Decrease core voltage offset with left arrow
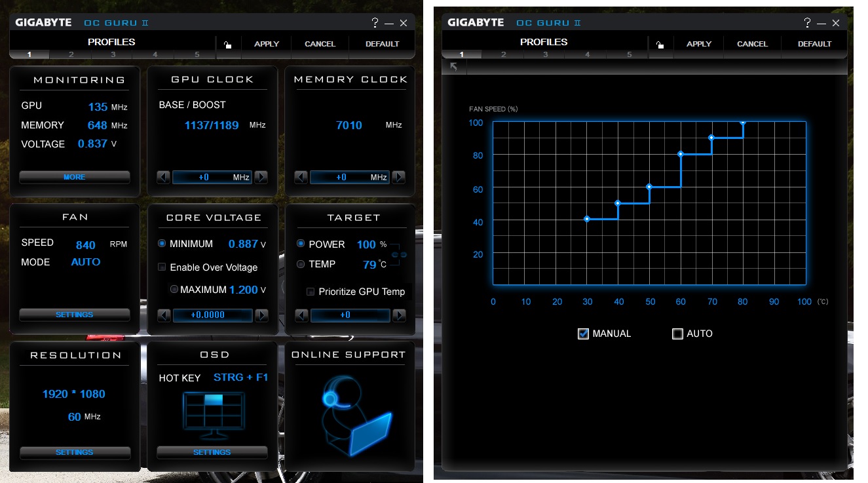Image resolution: width=868 pixels, height=483 pixels. click(164, 315)
